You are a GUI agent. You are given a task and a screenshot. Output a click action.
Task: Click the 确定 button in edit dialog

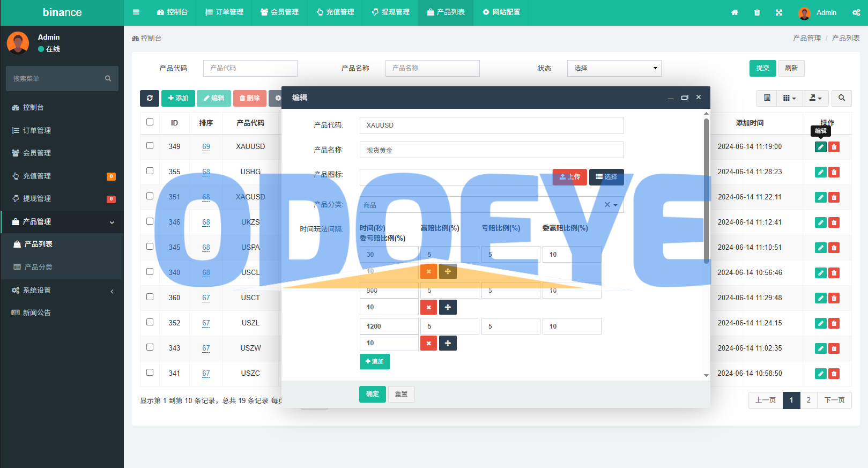pos(373,394)
